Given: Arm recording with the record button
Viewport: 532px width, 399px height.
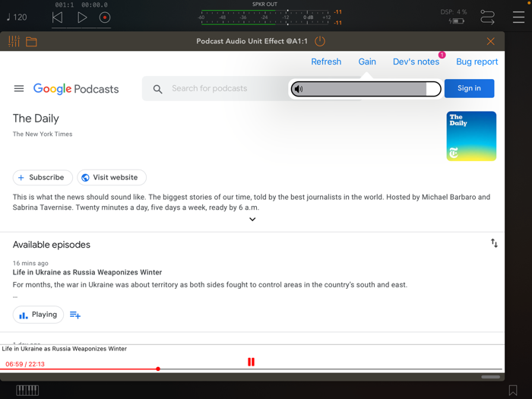Looking at the screenshot, I should tap(105, 17).
